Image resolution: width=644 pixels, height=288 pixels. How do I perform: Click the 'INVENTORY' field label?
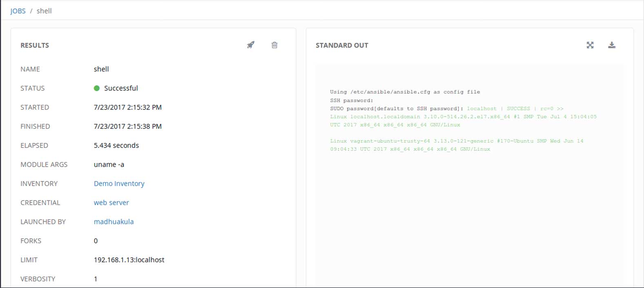tap(39, 184)
